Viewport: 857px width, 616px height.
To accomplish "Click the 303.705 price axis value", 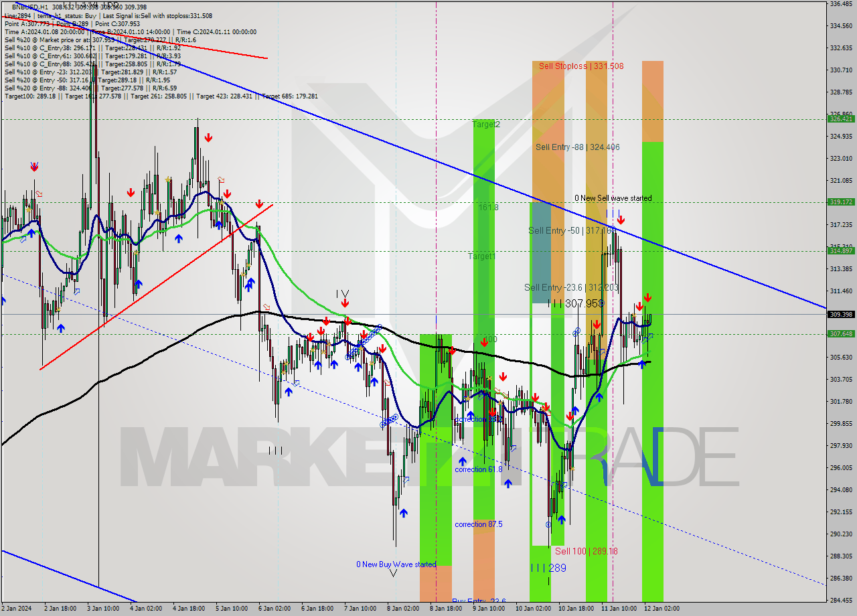I will tap(841, 379).
